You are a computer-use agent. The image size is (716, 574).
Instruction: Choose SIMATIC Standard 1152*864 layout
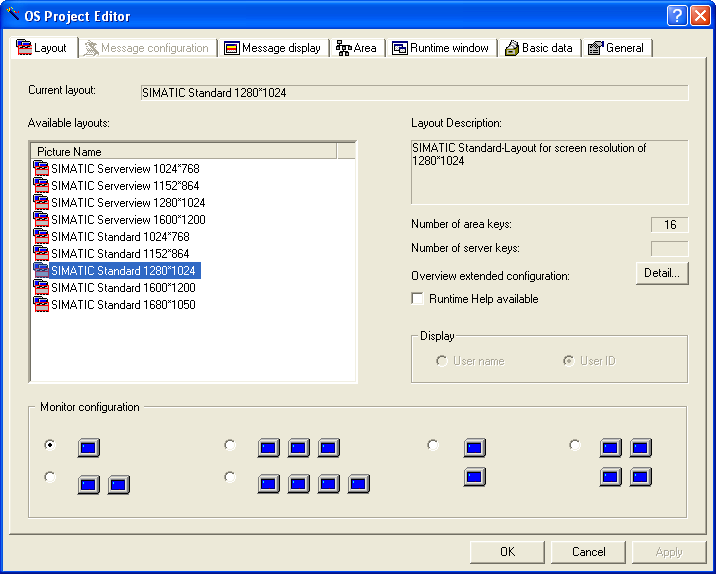coord(120,253)
